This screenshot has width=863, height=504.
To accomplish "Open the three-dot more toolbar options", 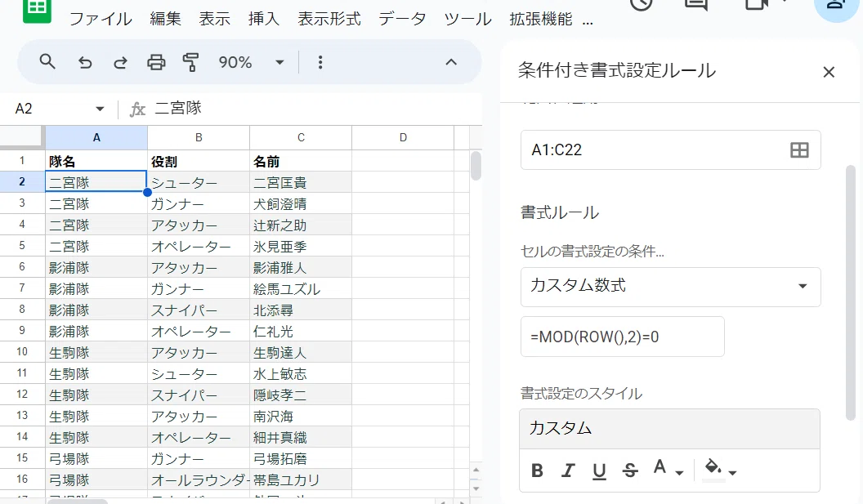I will tap(320, 62).
